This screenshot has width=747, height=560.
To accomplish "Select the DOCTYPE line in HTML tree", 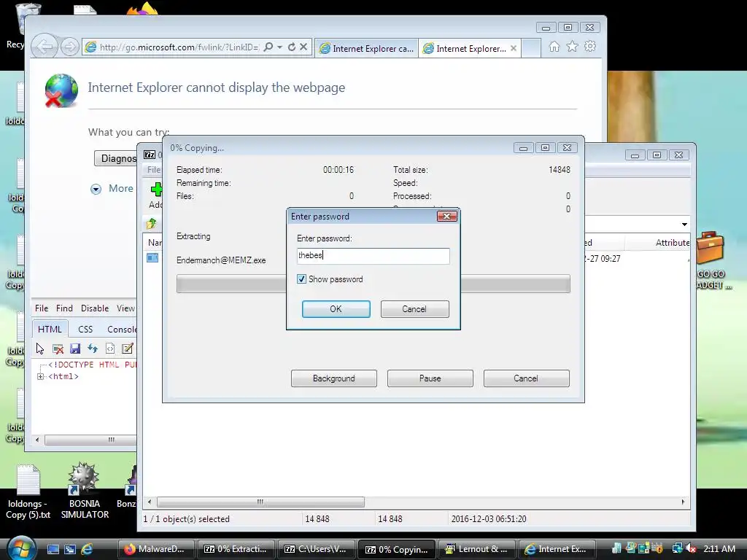I will 92,365.
